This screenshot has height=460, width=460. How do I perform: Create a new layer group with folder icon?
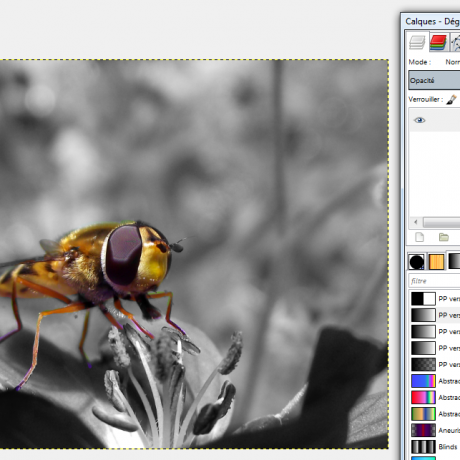[x=444, y=237]
